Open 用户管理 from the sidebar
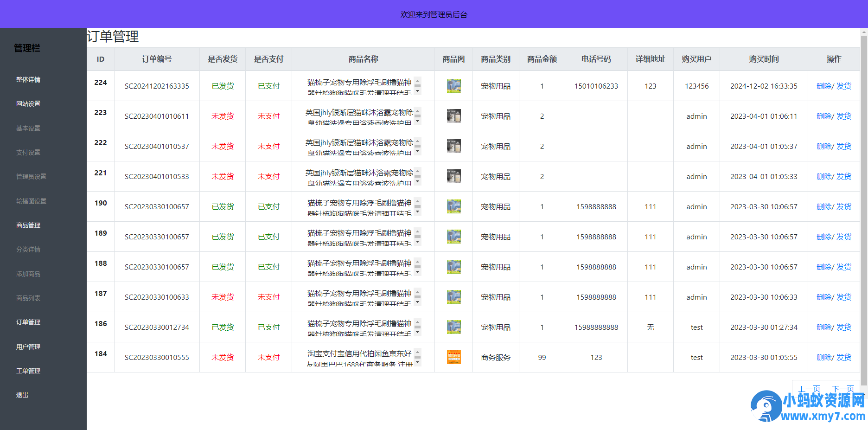This screenshot has height=430, width=868. pos(28,347)
